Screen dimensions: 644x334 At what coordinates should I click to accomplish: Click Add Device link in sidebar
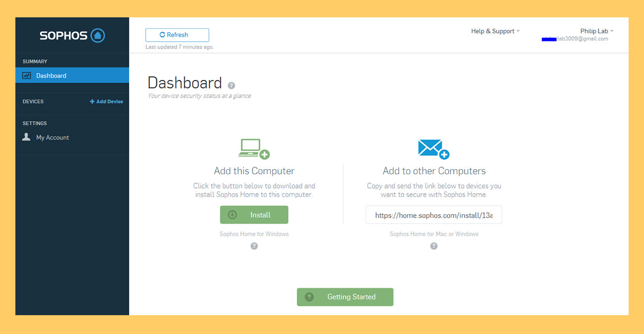107,101
